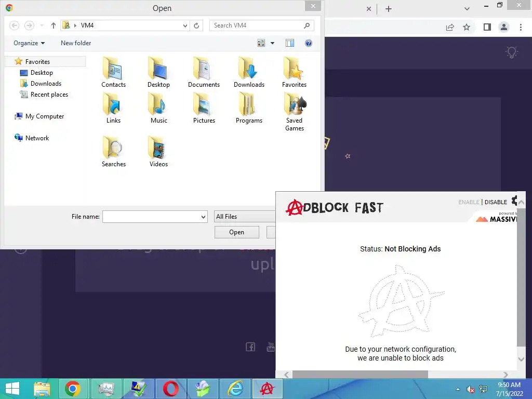Screen dimensions: 532x399
Task: Open the Contacts folder
Action: 113,72
